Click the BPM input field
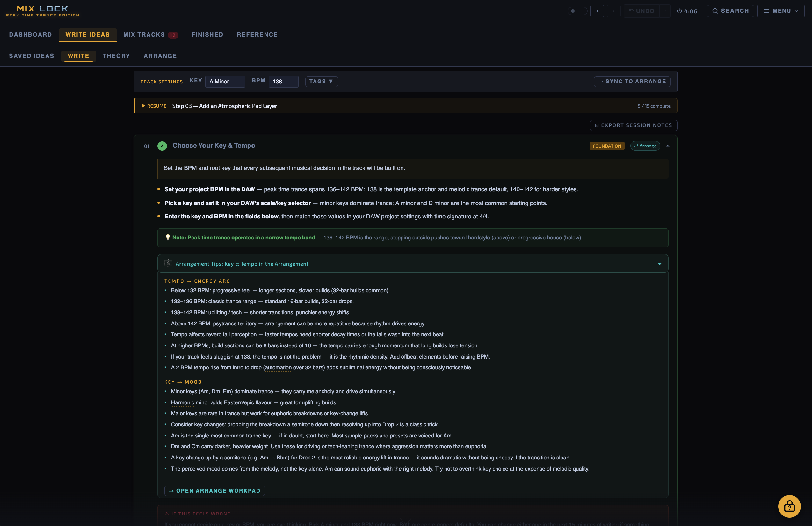 (283, 82)
